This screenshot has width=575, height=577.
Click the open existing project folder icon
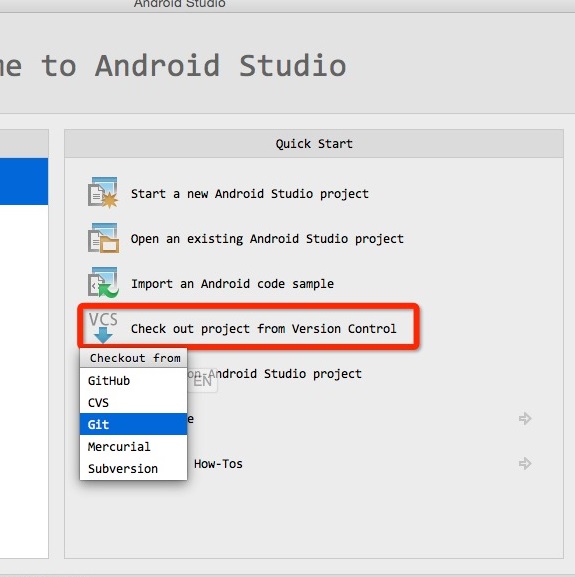click(x=103, y=238)
